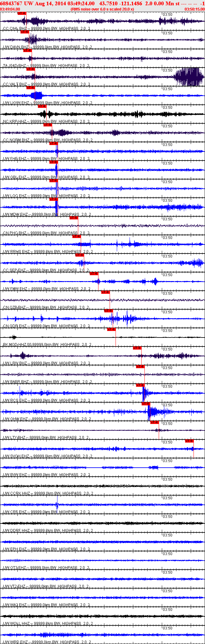Click the red pick marker on CN.PHC trace
Viewport: 205px width, 644px height.
[x=74, y=218]
